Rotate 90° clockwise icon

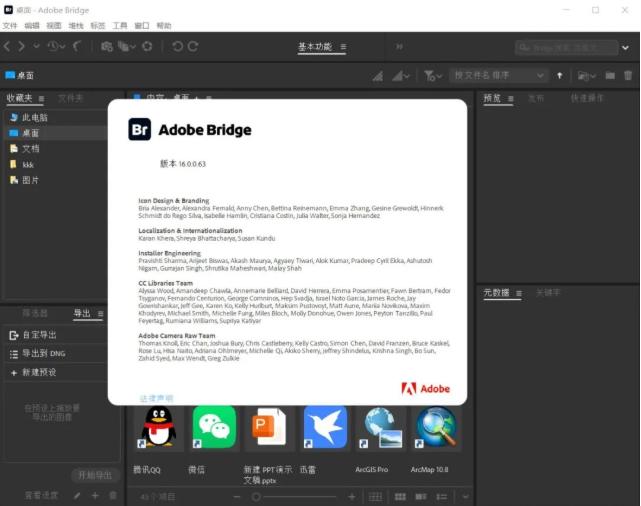[x=193, y=46]
